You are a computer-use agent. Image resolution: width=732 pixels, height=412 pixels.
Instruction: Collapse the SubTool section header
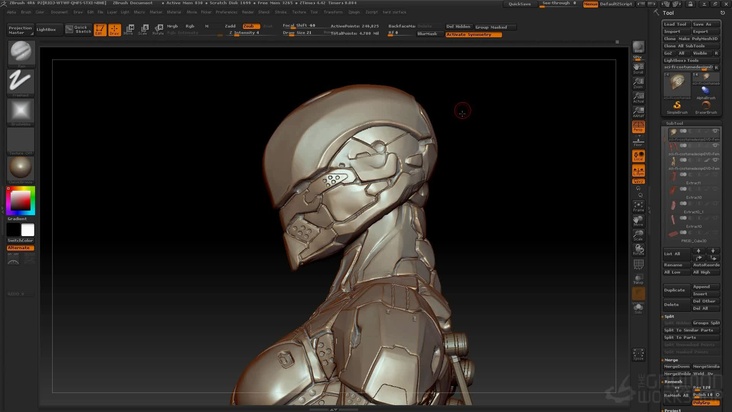pyautogui.click(x=675, y=123)
